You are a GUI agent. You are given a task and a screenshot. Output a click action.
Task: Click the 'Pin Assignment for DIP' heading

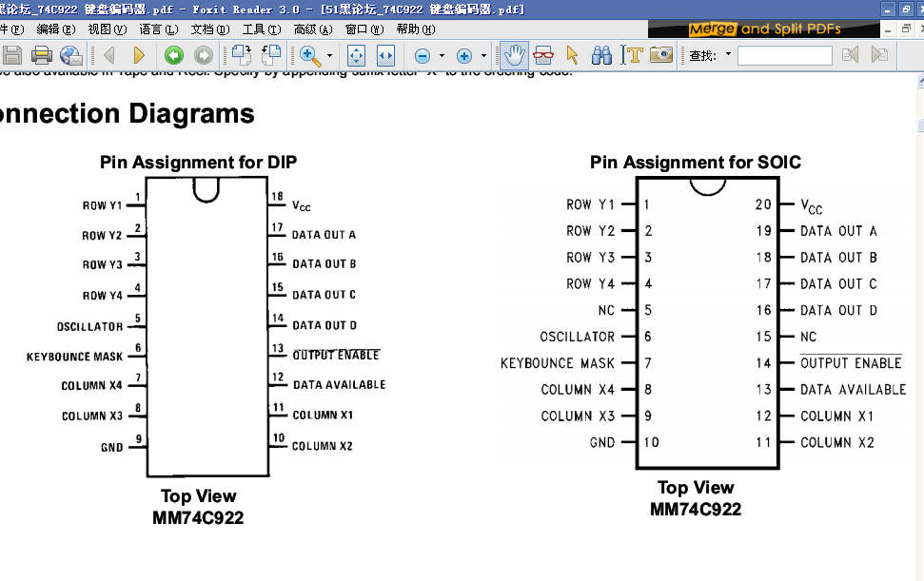199,162
